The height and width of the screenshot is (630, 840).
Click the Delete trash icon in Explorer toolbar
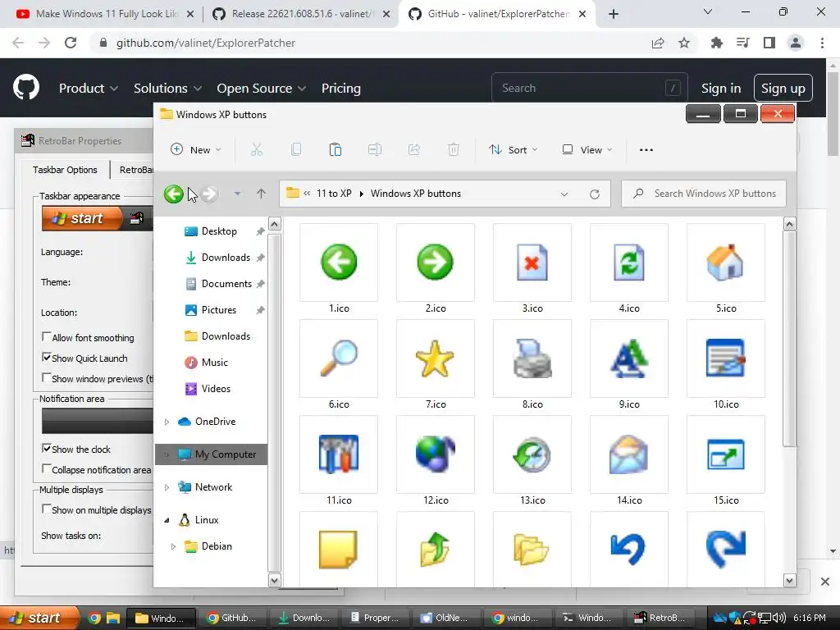(453, 150)
